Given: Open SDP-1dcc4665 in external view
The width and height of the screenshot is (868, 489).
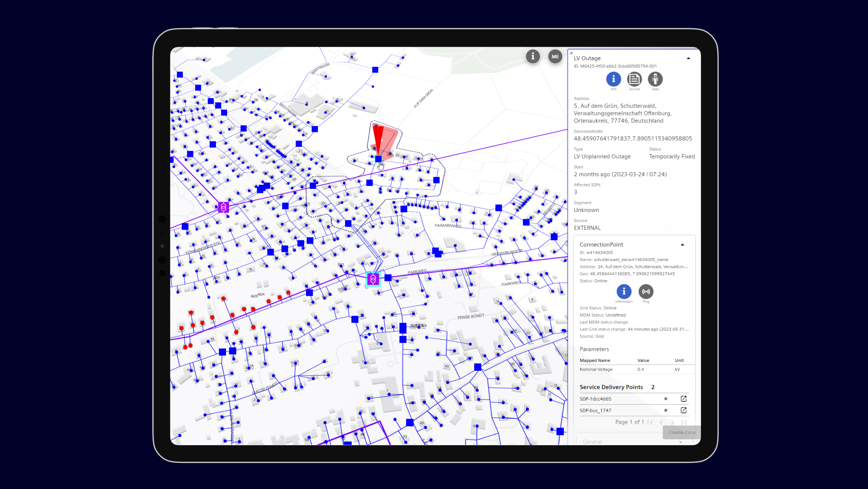Looking at the screenshot, I should tap(683, 399).
